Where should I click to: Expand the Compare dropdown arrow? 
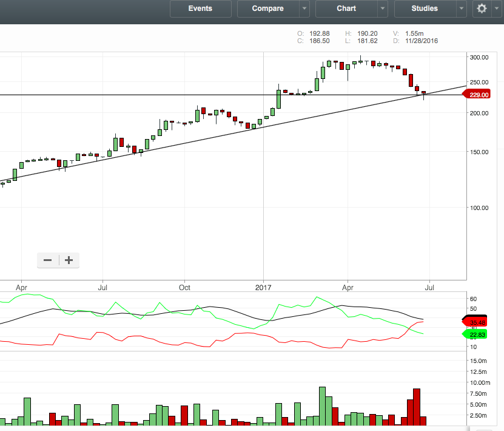pos(304,8)
